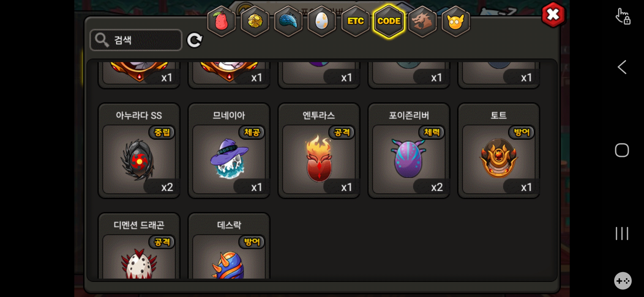Viewport: 644px width, 297px height.
Task: Open the yellow cat mask tab
Action: pos(456,21)
